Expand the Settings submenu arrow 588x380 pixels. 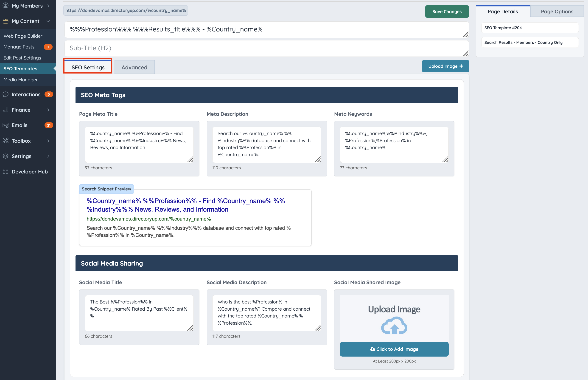(48, 156)
